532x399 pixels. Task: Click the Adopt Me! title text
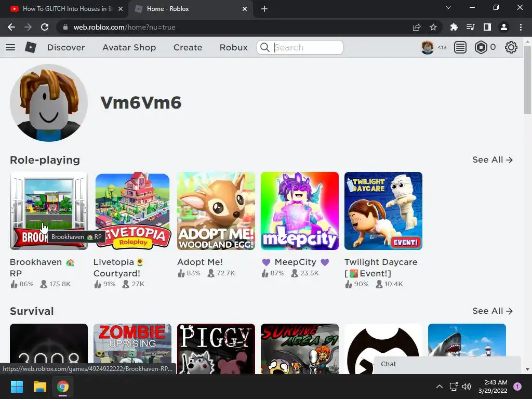click(x=200, y=262)
